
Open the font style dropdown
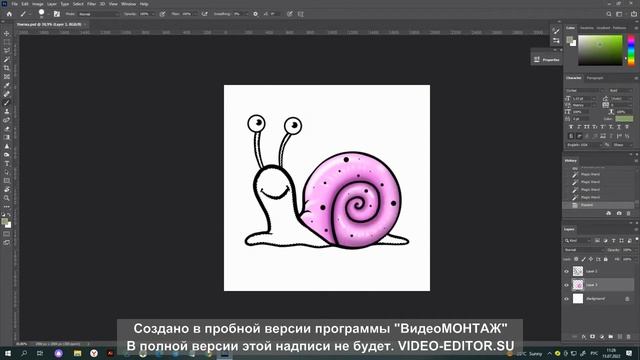coord(620,90)
